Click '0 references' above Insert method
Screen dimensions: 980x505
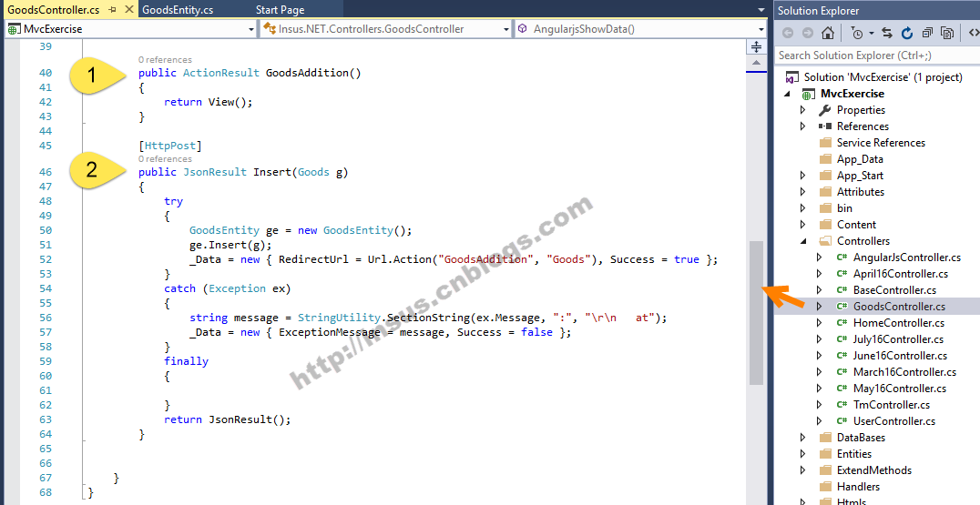point(165,159)
